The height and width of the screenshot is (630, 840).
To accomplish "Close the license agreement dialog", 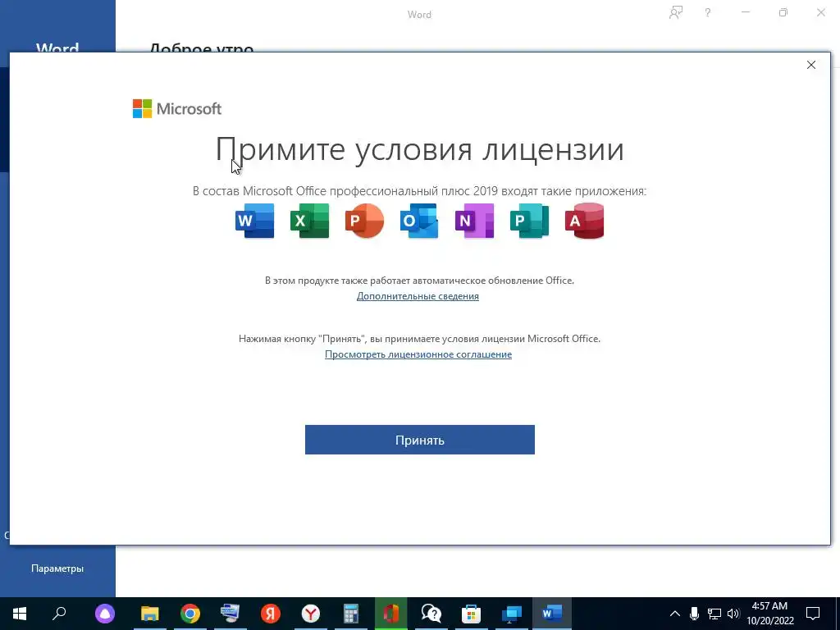I will click(811, 65).
